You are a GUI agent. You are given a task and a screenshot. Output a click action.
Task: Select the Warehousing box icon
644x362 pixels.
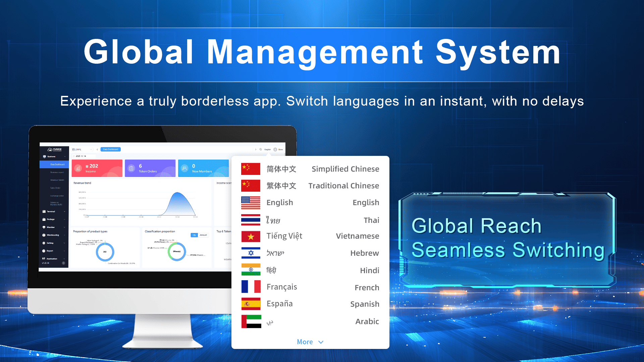click(44, 235)
